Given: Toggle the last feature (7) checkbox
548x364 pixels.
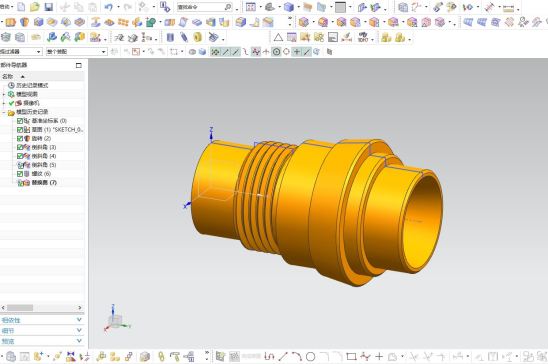Looking at the screenshot, I should (20, 183).
